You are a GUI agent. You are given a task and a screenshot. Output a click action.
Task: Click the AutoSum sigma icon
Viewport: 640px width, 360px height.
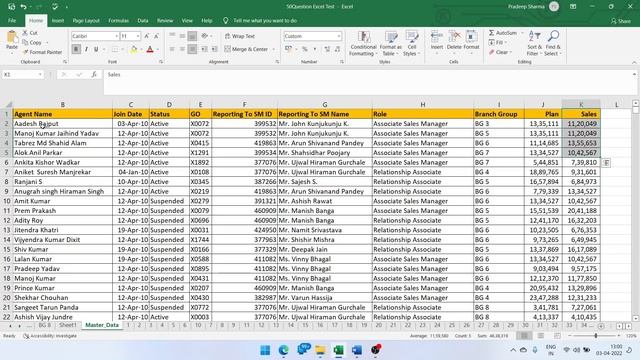(x=491, y=33)
